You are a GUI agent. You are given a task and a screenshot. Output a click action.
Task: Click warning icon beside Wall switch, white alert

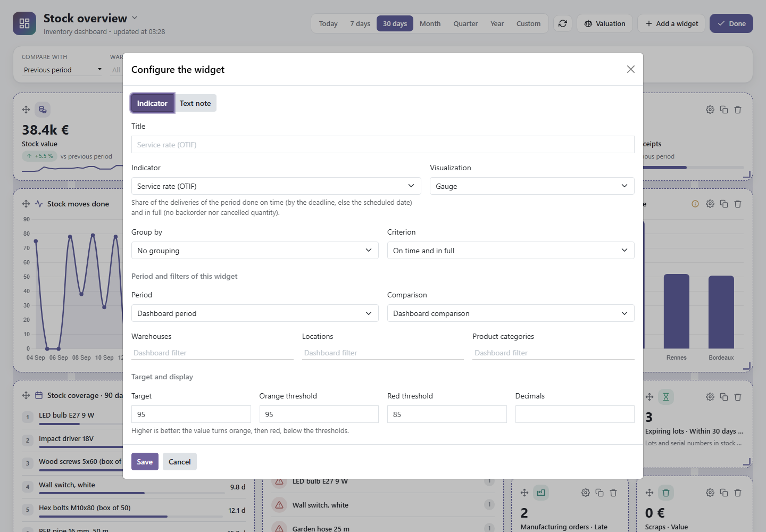pyautogui.click(x=279, y=505)
